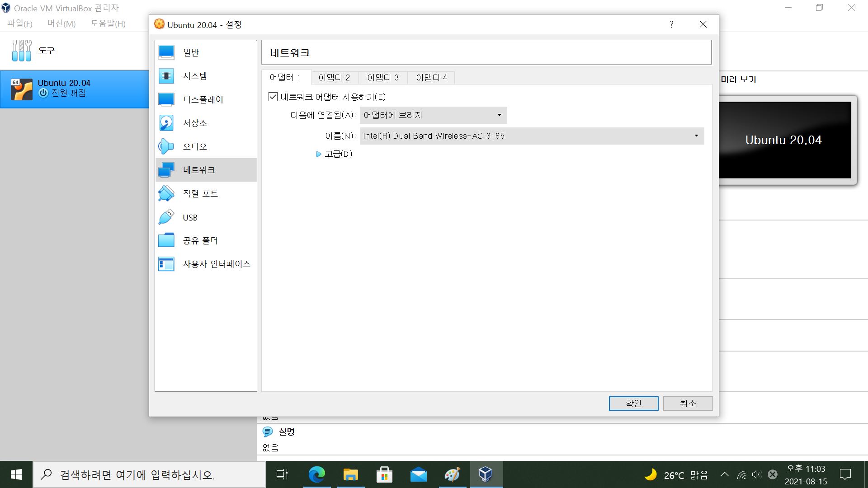Click the 설명 description icon
The width and height of the screenshot is (868, 488).
coord(268,432)
